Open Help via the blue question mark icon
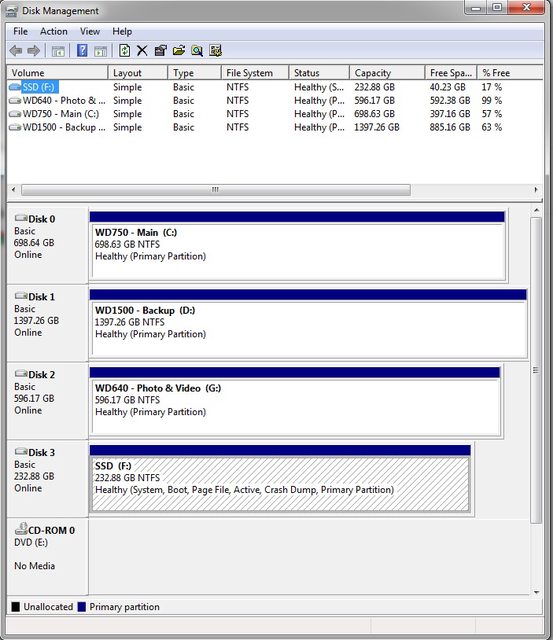Screen dimensions: 553x640 pos(82,51)
